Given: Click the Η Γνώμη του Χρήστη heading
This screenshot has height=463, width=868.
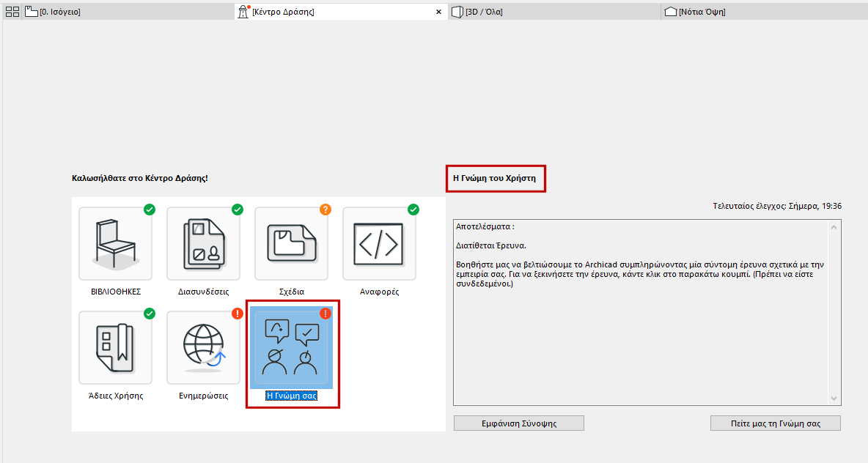Looking at the screenshot, I should click(494, 178).
